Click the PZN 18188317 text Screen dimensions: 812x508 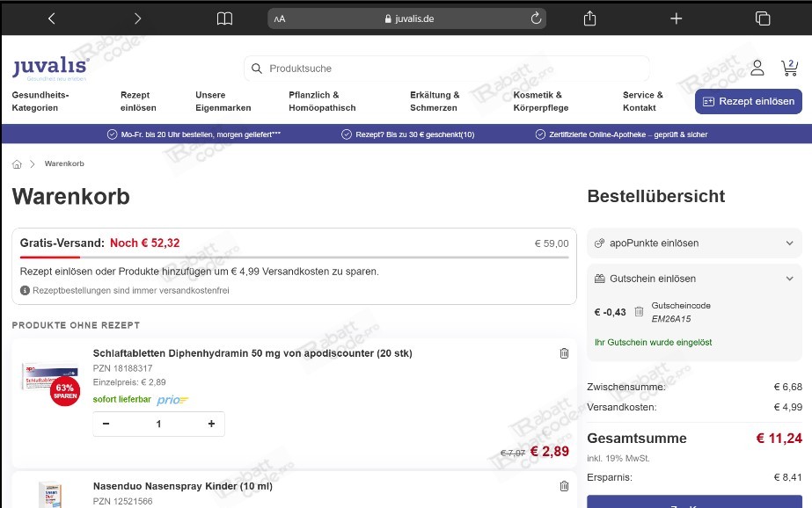click(x=123, y=368)
